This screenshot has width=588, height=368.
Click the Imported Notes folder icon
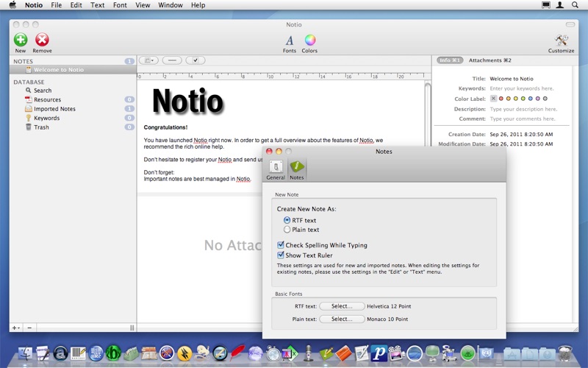click(29, 108)
